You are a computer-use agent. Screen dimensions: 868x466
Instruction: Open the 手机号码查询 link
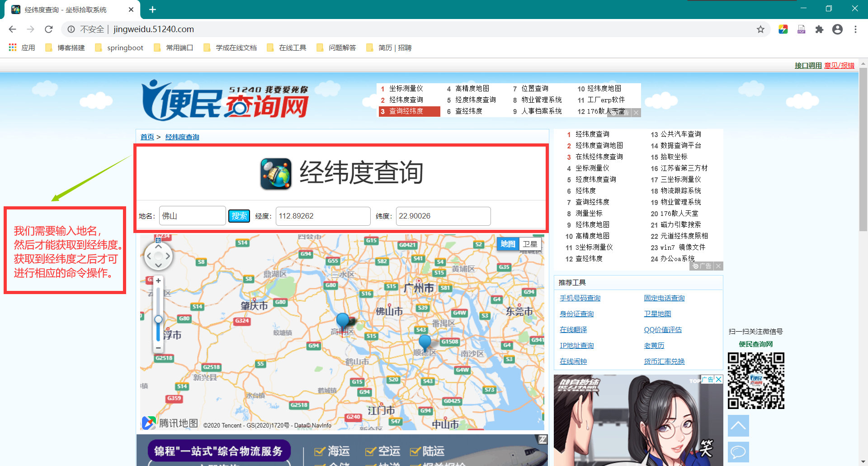580,298
